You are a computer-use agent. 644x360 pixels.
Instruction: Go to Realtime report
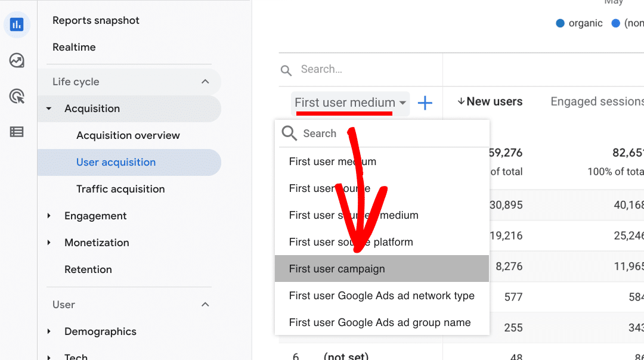click(x=74, y=47)
